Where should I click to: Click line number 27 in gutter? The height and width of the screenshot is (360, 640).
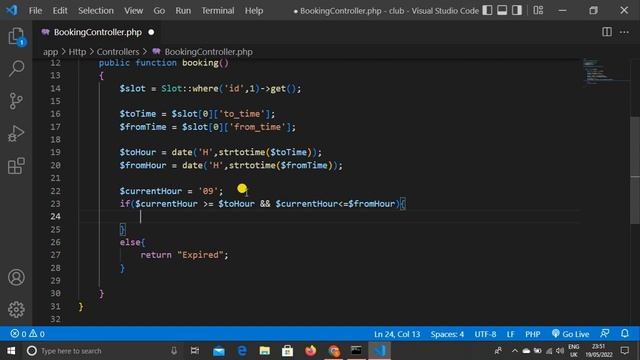(x=56, y=255)
